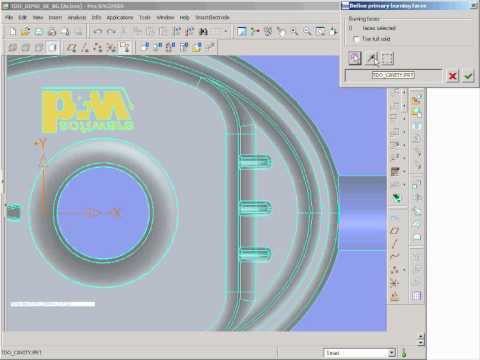Open the View menu

38,17
